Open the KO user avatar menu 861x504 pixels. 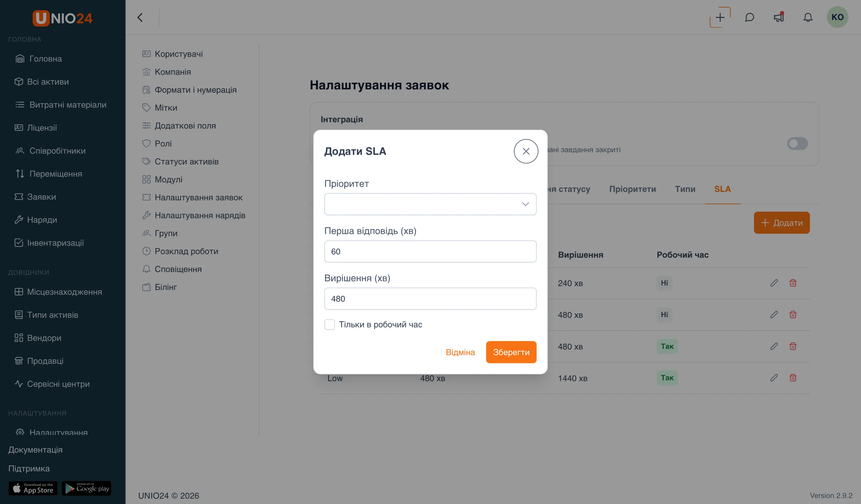pyautogui.click(x=837, y=17)
